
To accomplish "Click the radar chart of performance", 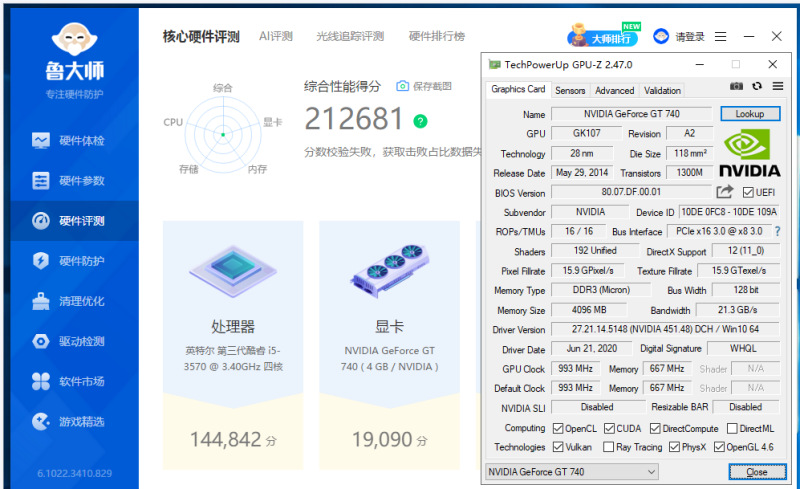I will pos(223,135).
